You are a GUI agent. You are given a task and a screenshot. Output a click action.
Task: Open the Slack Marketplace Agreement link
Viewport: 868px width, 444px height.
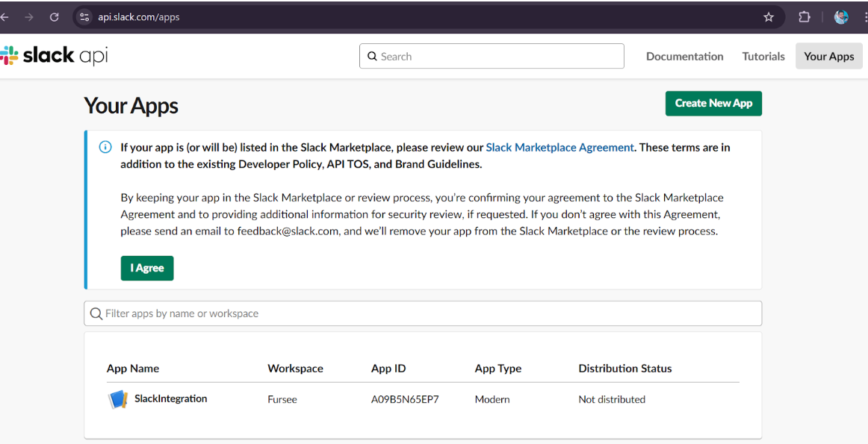point(559,148)
